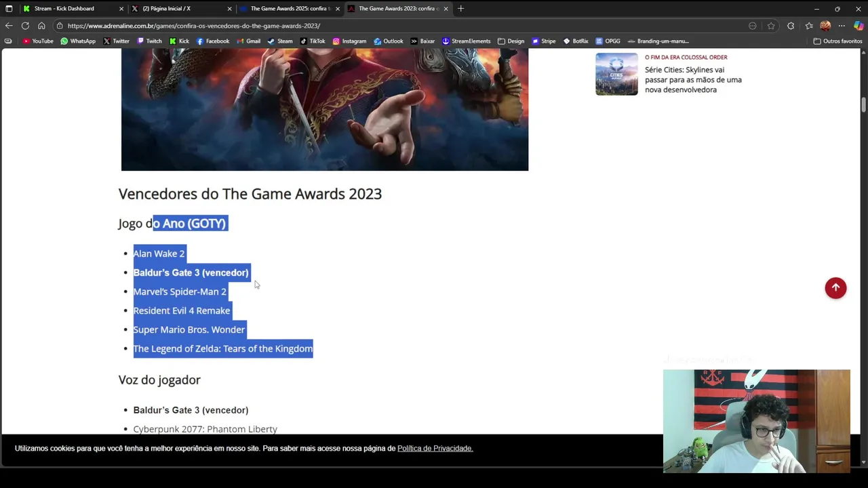This screenshot has height=488, width=868.
Task: Open the browser profile avatar
Action: [x=825, y=26]
